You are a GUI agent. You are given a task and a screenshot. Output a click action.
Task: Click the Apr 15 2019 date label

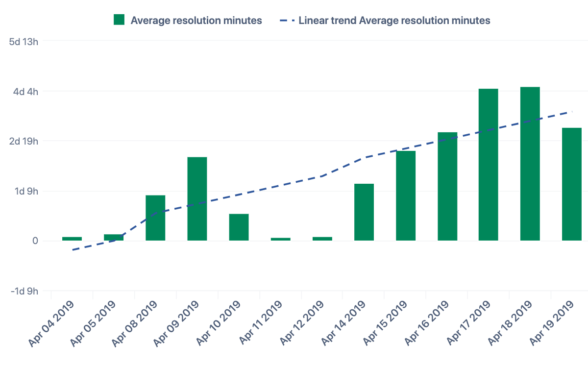pos(386,324)
